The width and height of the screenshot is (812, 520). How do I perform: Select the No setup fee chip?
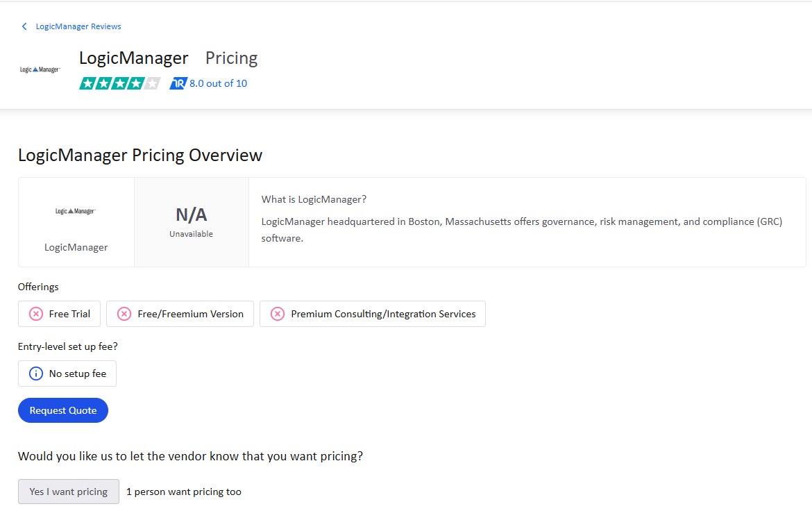(x=67, y=374)
